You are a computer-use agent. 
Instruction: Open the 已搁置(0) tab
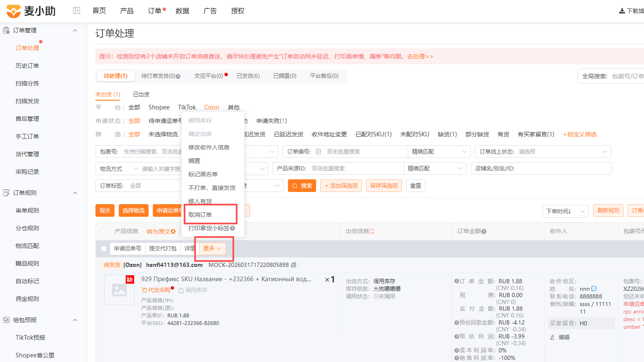click(285, 76)
